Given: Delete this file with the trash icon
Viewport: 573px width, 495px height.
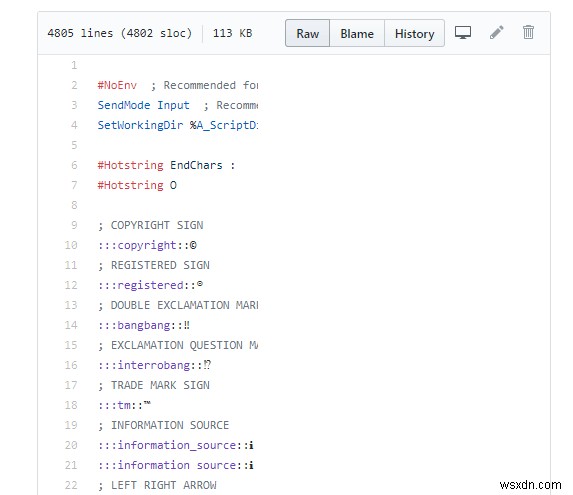Looking at the screenshot, I should point(528,32).
